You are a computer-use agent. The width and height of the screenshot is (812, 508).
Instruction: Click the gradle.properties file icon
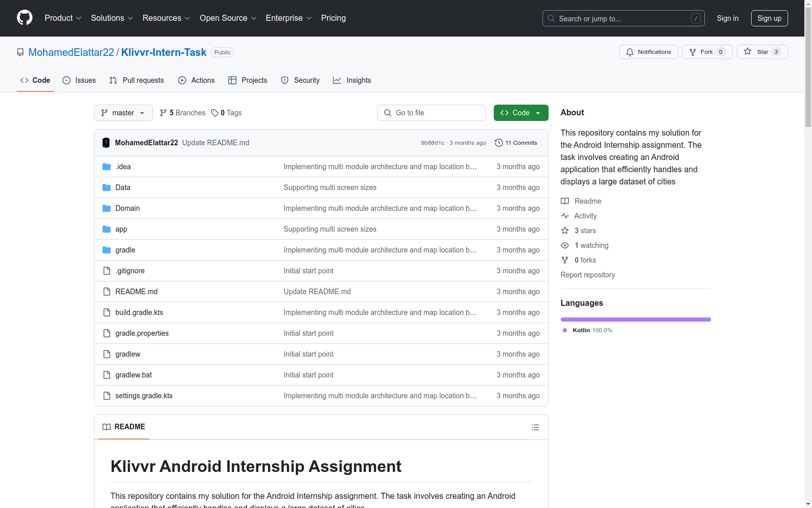(107, 333)
